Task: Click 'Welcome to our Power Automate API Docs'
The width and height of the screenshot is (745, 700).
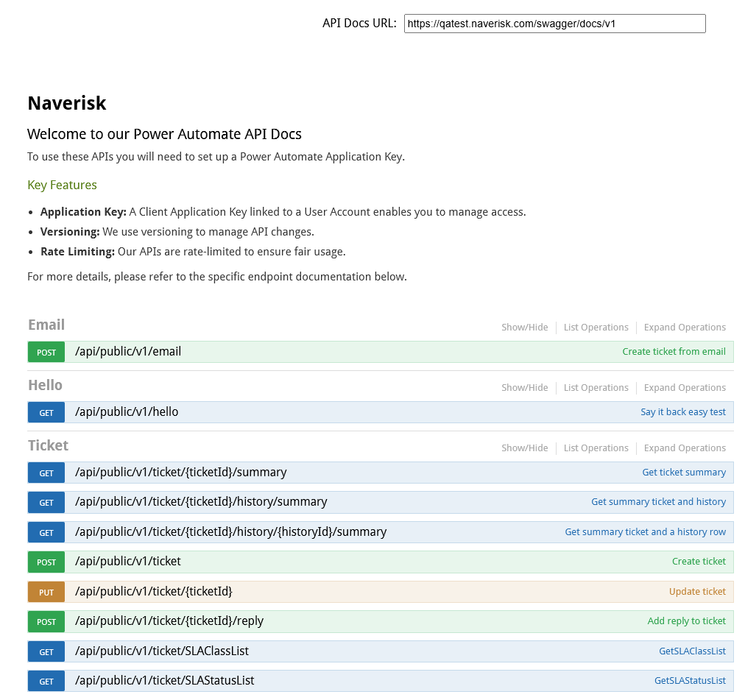Action: click(164, 134)
